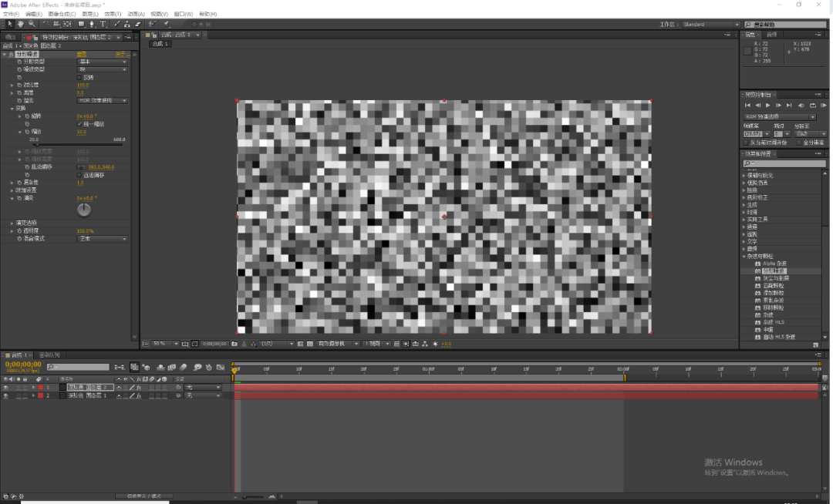
Task: Open channel display RGB icon below viewer
Action: (254, 344)
